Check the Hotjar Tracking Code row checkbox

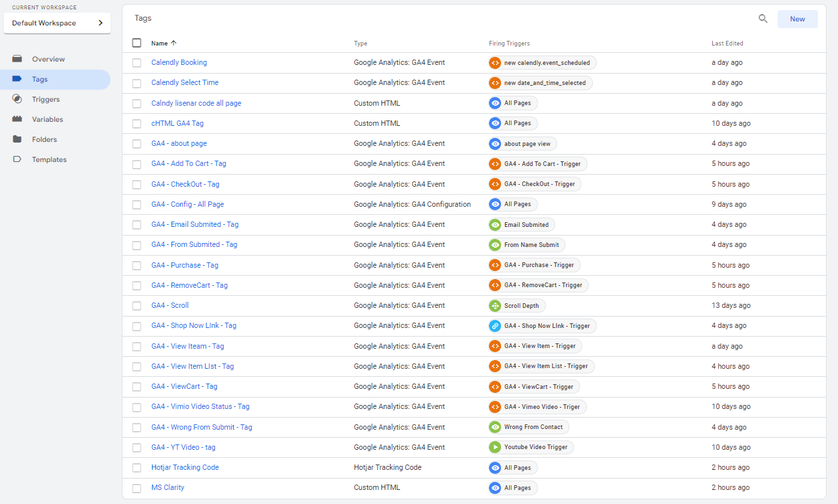coord(137,468)
